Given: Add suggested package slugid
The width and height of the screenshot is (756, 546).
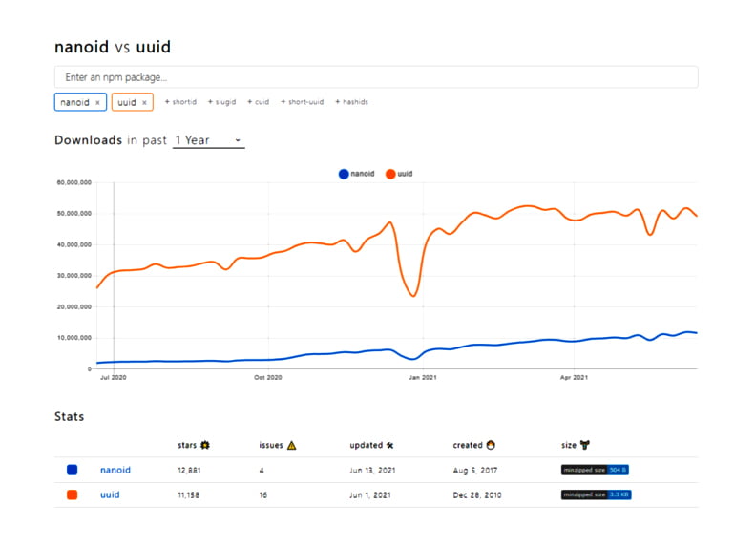Looking at the screenshot, I should click(221, 102).
